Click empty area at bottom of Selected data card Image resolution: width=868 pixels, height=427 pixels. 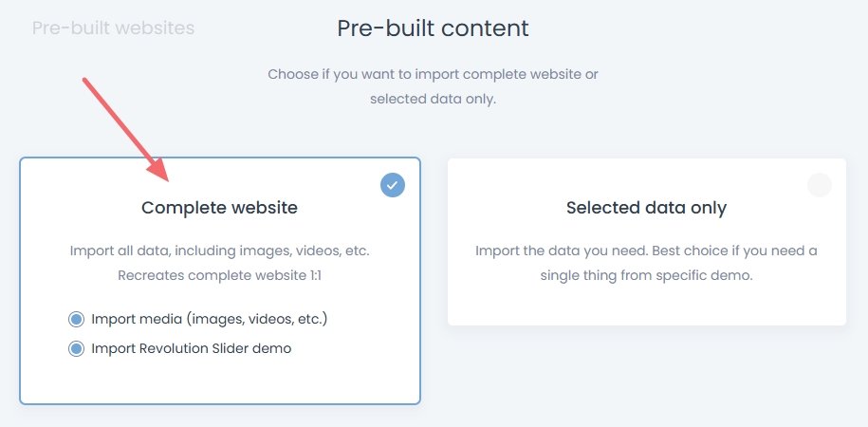coord(646,308)
